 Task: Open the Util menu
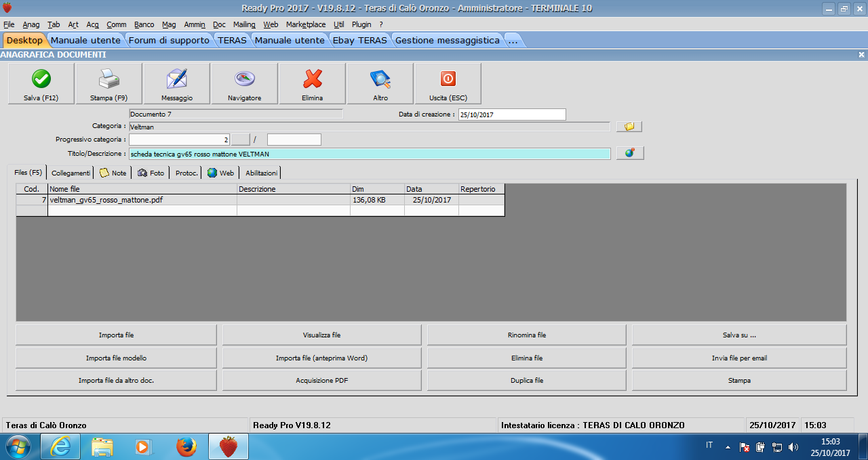339,24
